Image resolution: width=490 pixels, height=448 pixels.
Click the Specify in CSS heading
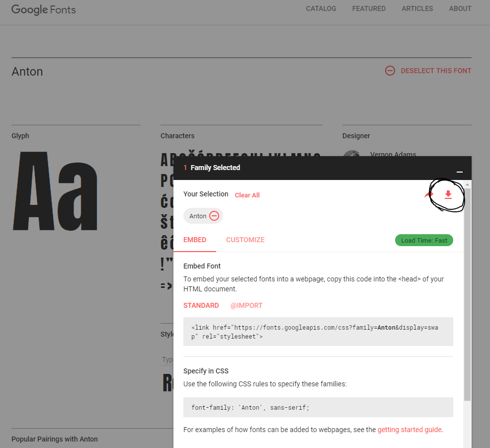(x=206, y=371)
